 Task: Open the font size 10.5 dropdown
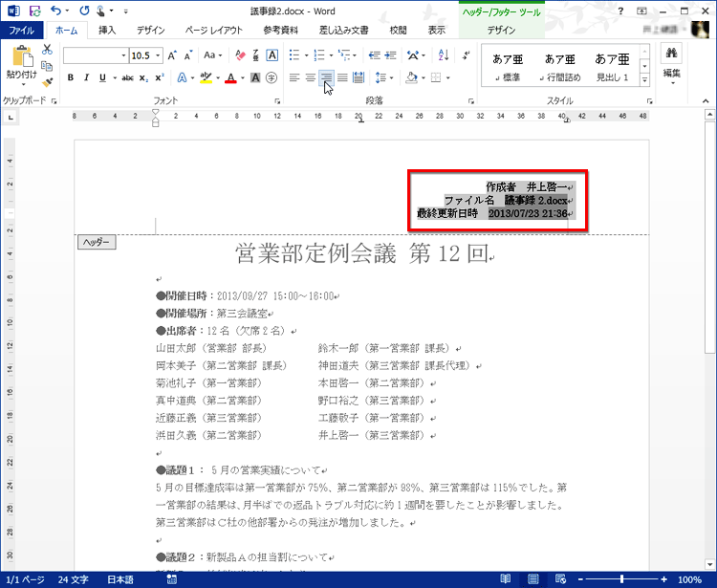point(158,55)
